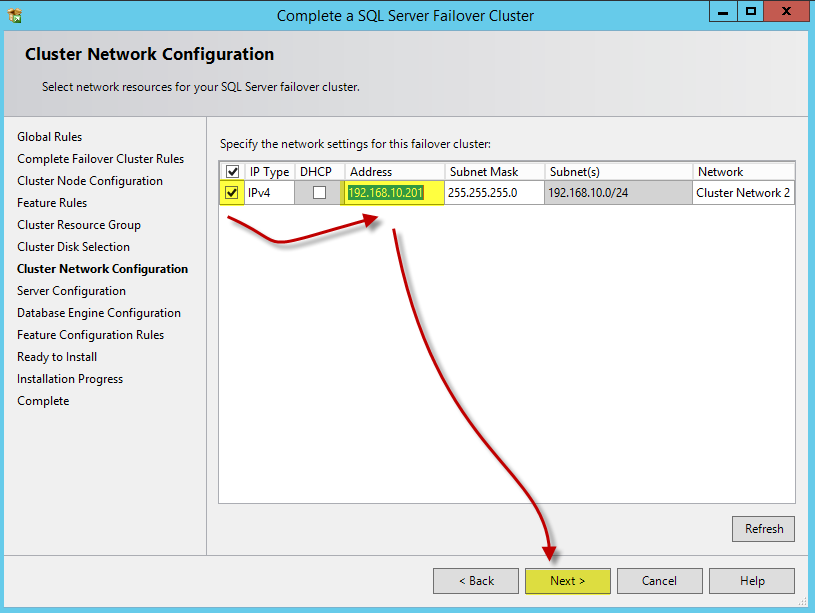Jump to Cluster Disk Selection step
Viewport: 815px width, 613px height.
pyautogui.click(x=73, y=247)
